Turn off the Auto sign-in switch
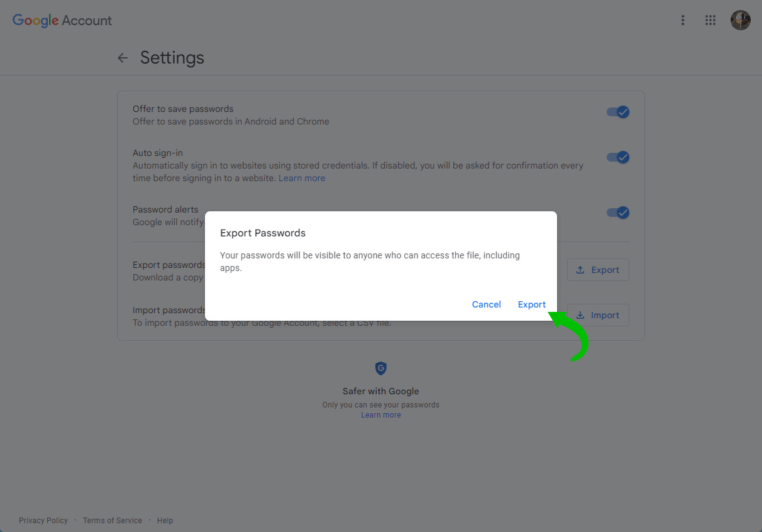Image resolution: width=762 pixels, height=532 pixels. point(618,157)
